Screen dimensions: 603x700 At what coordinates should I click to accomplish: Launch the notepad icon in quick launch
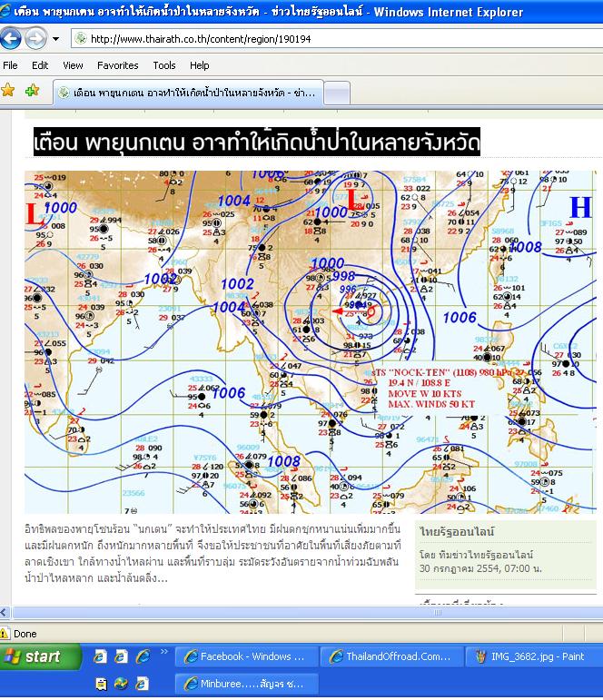coord(100,683)
